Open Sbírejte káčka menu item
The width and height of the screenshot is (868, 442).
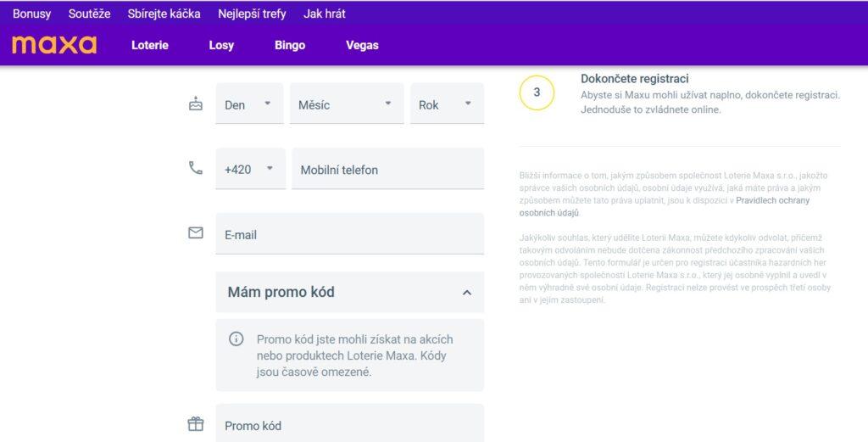click(164, 14)
